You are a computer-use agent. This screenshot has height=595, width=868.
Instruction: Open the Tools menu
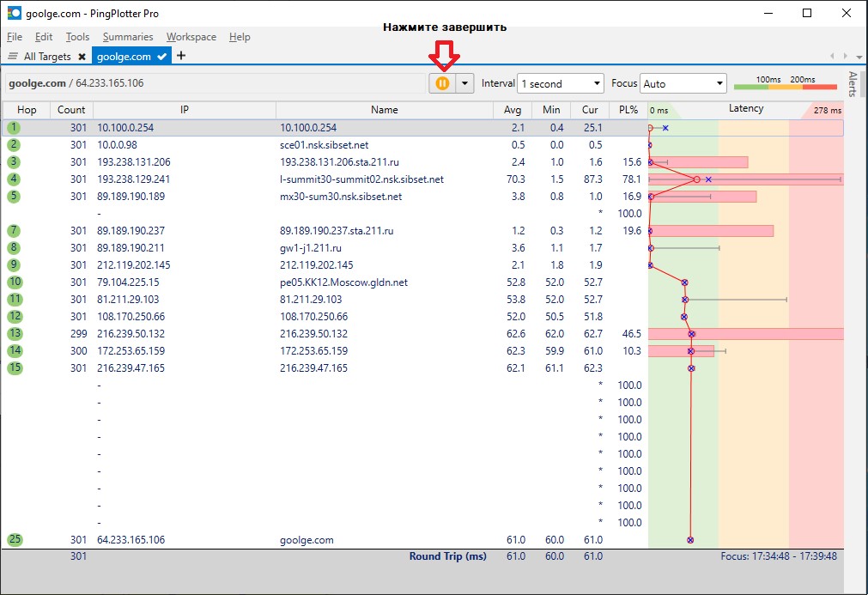click(77, 37)
